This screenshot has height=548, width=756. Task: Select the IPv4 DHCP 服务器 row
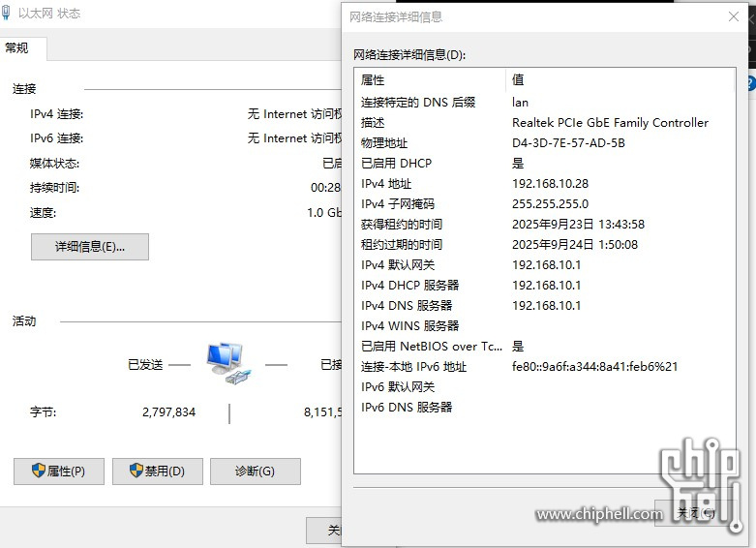point(545,285)
